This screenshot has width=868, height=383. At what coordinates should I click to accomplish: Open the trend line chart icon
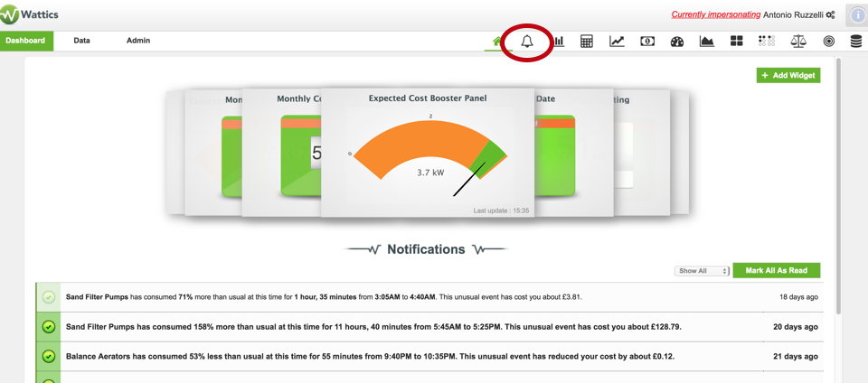click(x=617, y=41)
